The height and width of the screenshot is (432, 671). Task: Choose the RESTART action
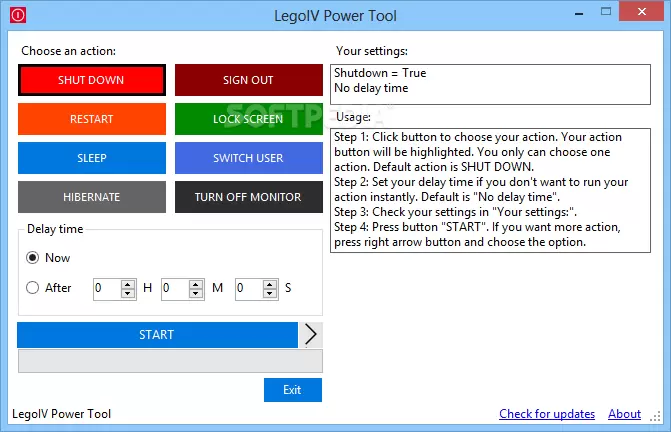coord(91,119)
